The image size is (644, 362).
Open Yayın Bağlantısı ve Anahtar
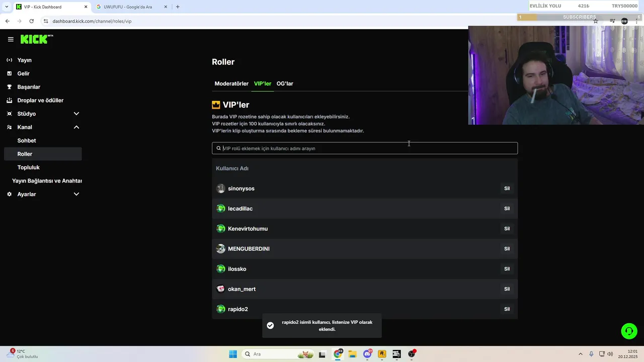tap(47, 181)
